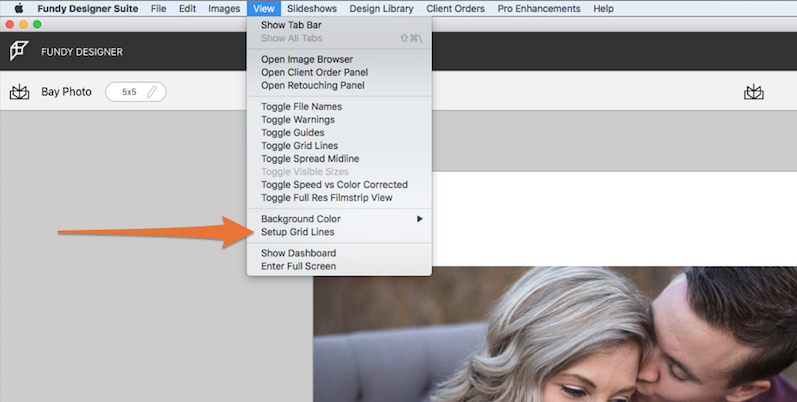
Task: Open the Client Orders menu
Action: (455, 9)
